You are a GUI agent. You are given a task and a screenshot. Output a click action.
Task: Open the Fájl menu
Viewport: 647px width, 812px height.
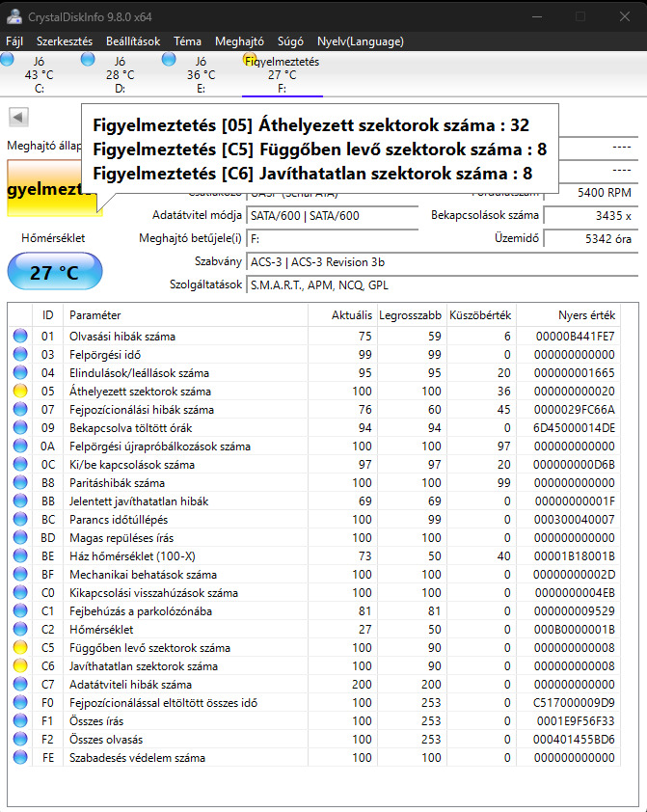tap(14, 41)
